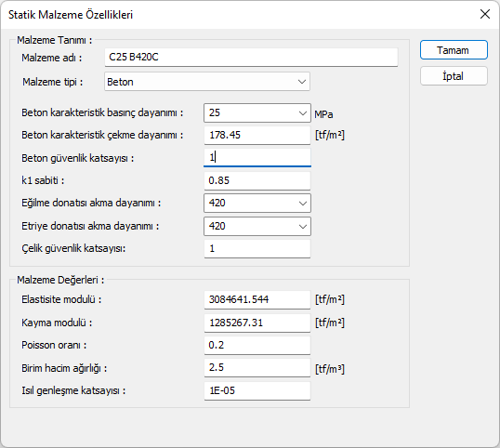
Task: Click the dialog title bar text
Action: tap(71, 15)
